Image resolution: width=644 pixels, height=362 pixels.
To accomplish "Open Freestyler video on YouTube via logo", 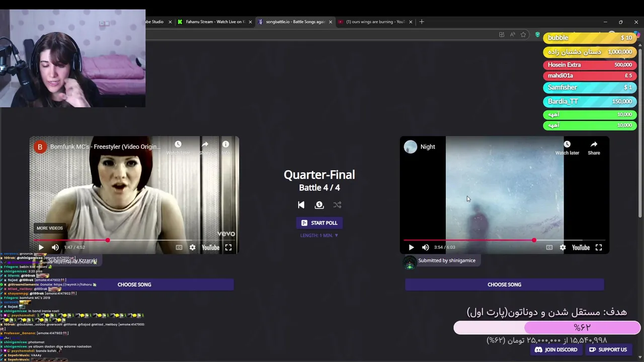I will click(x=210, y=247).
